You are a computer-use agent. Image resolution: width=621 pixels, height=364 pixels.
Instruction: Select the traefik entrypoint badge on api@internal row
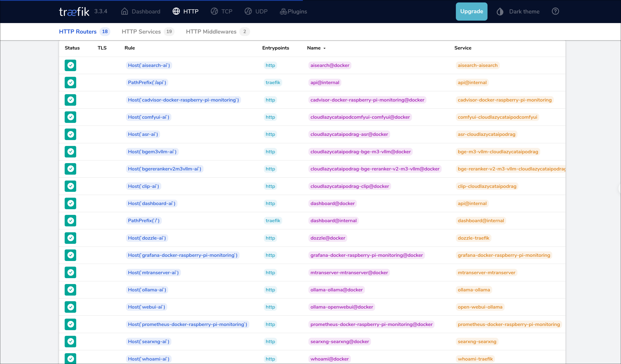273,82
